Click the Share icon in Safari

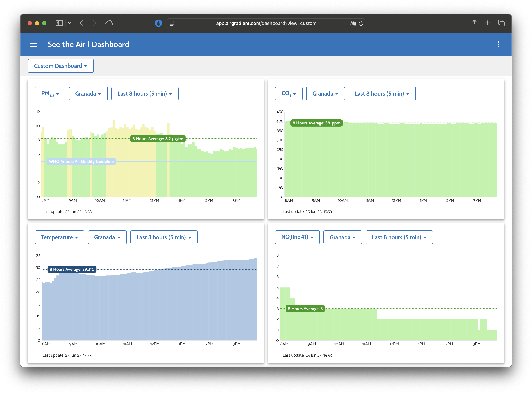(474, 23)
